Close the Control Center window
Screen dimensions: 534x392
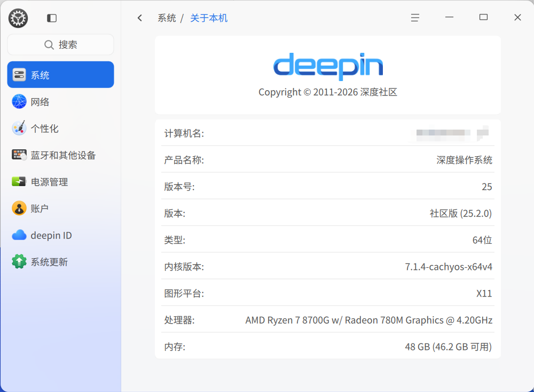[x=517, y=18]
